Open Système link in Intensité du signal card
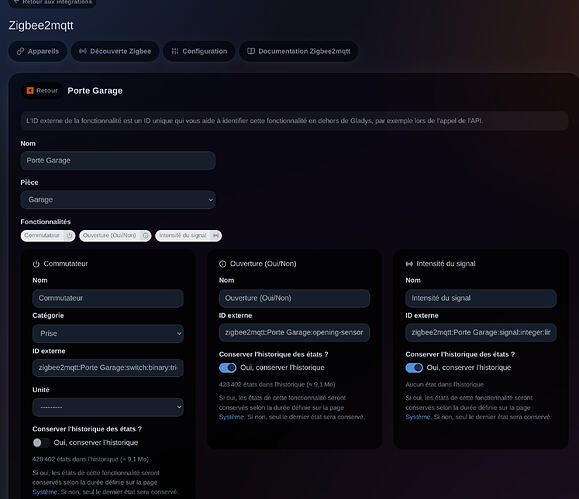Image resolution: width=579 pixels, height=499 pixels. 418,417
